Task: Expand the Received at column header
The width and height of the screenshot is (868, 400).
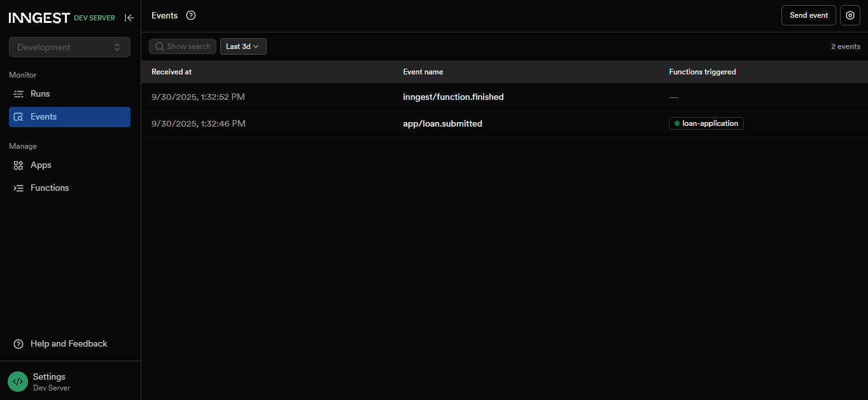Action: (171, 72)
